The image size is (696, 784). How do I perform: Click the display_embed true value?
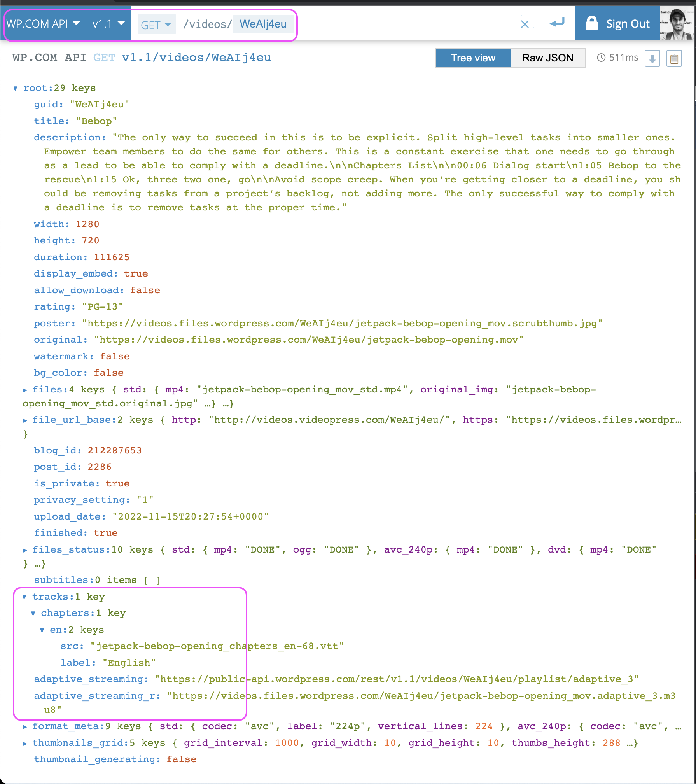tap(136, 274)
